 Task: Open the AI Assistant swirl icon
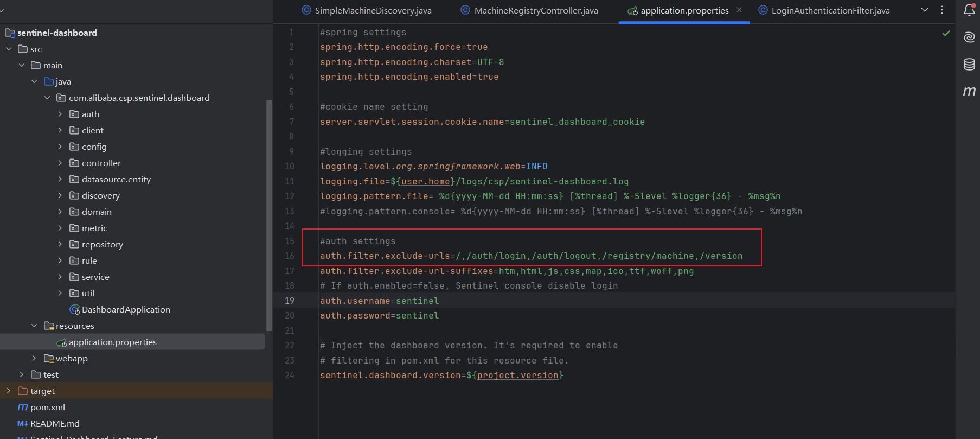(969, 37)
